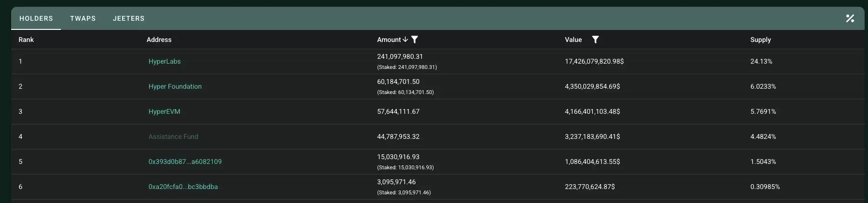
Task: Select Assistance Fund address entry
Action: coord(173,136)
